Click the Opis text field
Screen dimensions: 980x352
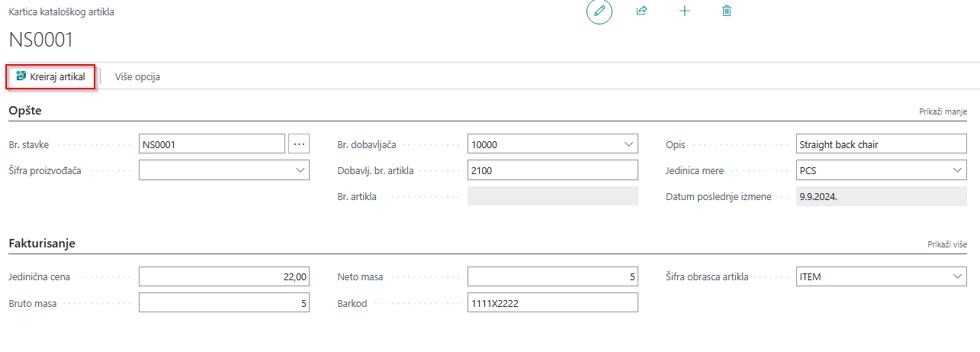(880, 144)
